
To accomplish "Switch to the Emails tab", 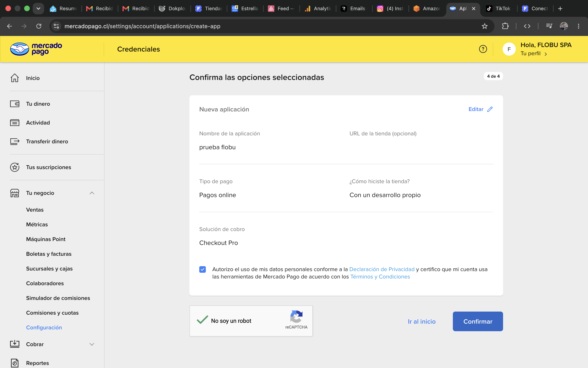I will 354,9.
